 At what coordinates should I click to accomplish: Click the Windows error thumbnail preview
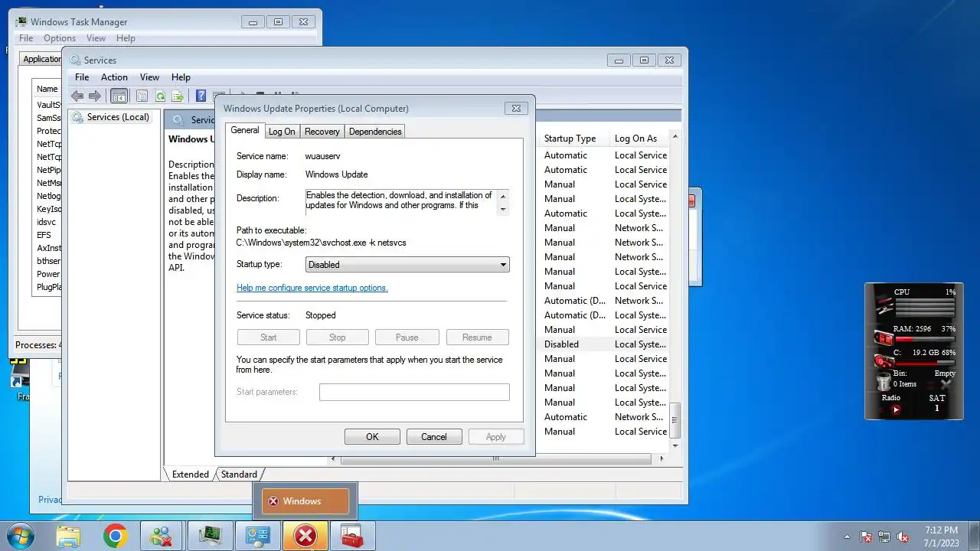305,501
